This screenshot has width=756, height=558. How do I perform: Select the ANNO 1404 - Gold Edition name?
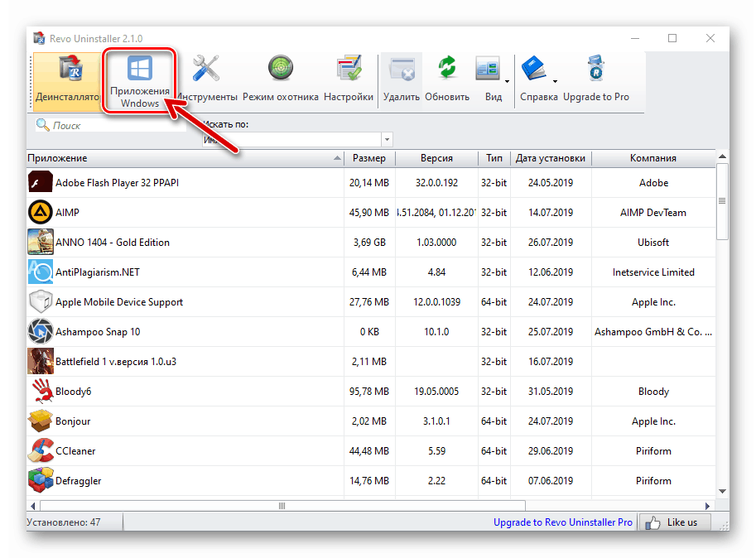click(113, 243)
